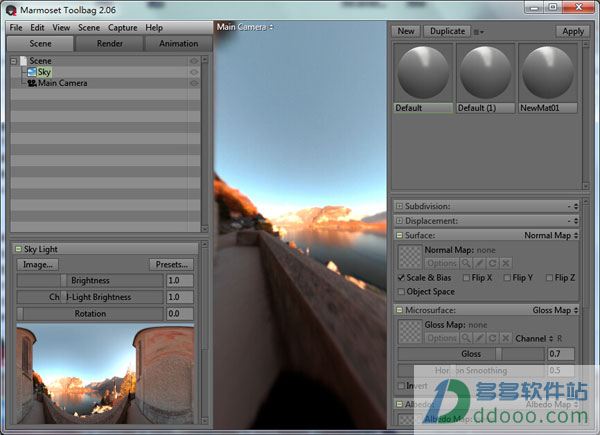Click Normal Map reload icon

492,263
